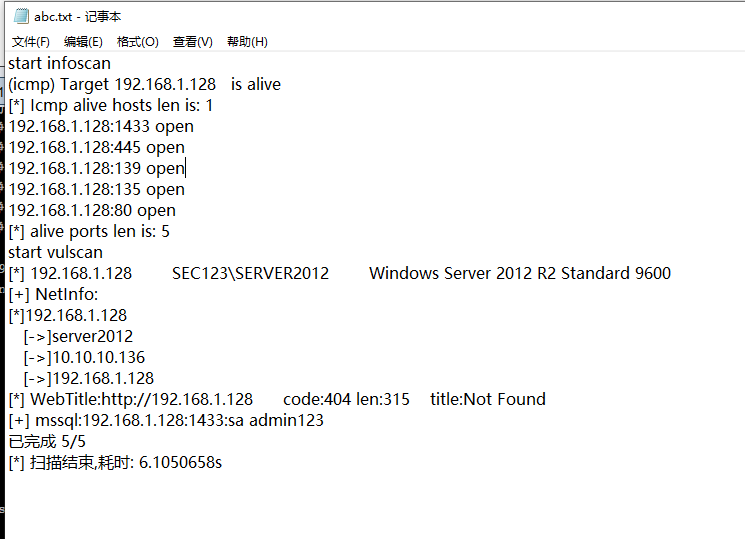Click the line showing port 445 open
This screenshot has width=745, height=539.
pyautogui.click(x=96, y=147)
